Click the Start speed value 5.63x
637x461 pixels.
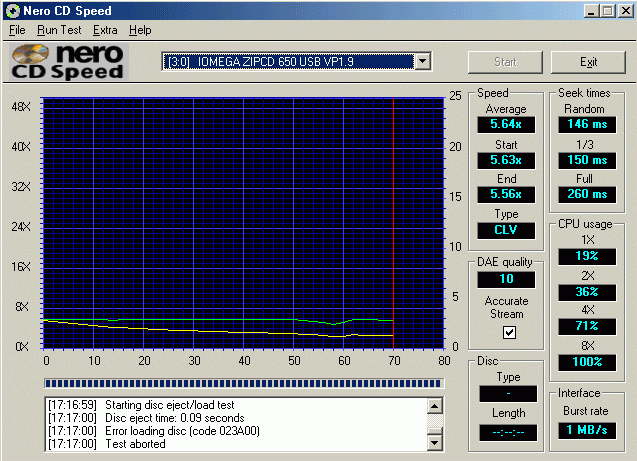point(506,160)
